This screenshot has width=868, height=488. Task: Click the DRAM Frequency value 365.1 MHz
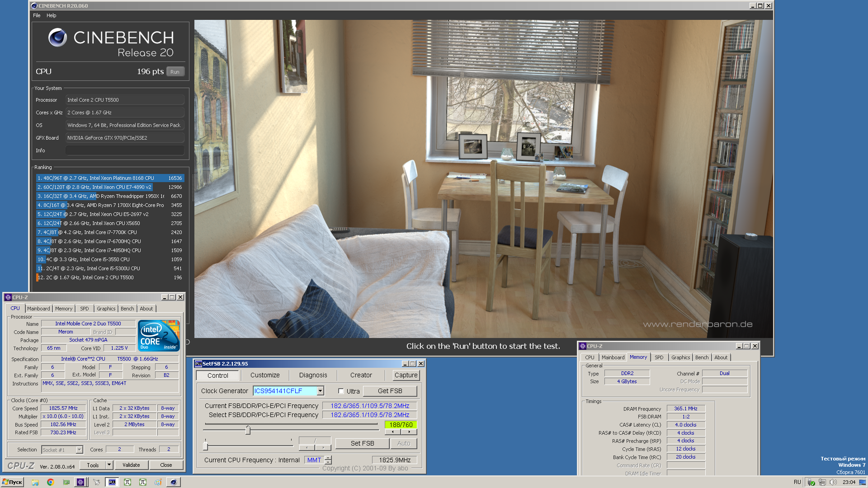pos(686,408)
